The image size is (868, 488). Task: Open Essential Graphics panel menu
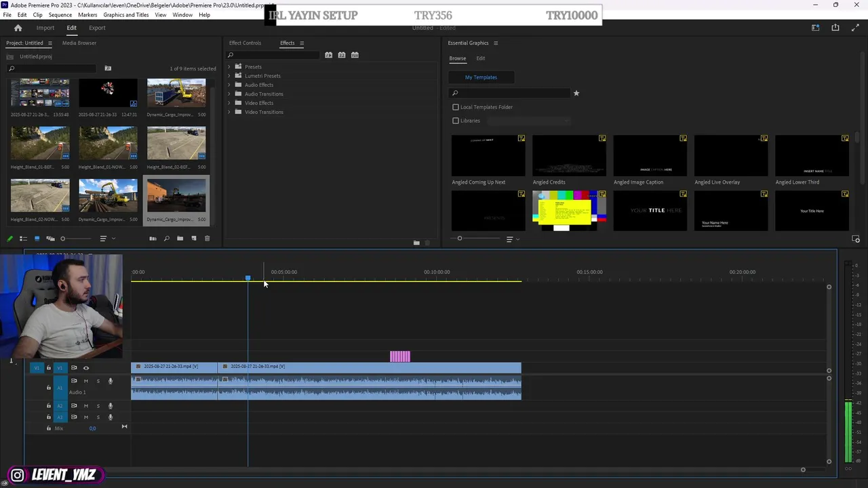[496, 43]
